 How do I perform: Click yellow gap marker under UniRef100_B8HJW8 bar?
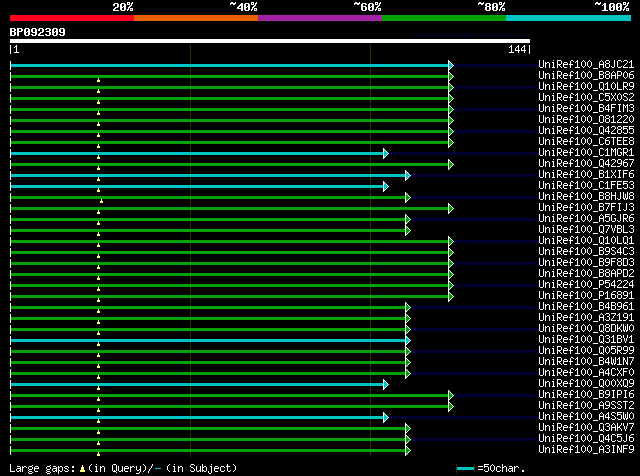(101, 201)
